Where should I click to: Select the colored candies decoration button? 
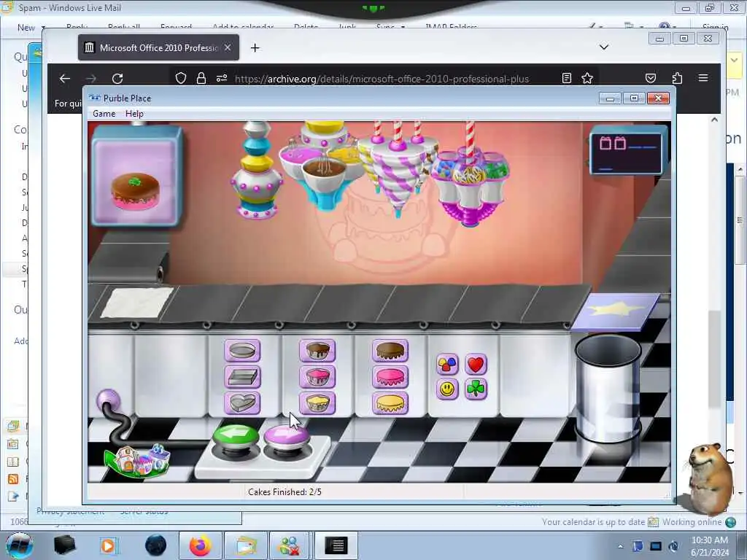click(x=447, y=365)
